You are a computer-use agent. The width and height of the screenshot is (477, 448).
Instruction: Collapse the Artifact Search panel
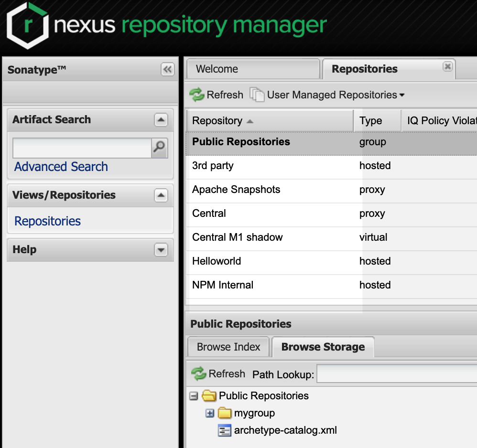pos(161,120)
